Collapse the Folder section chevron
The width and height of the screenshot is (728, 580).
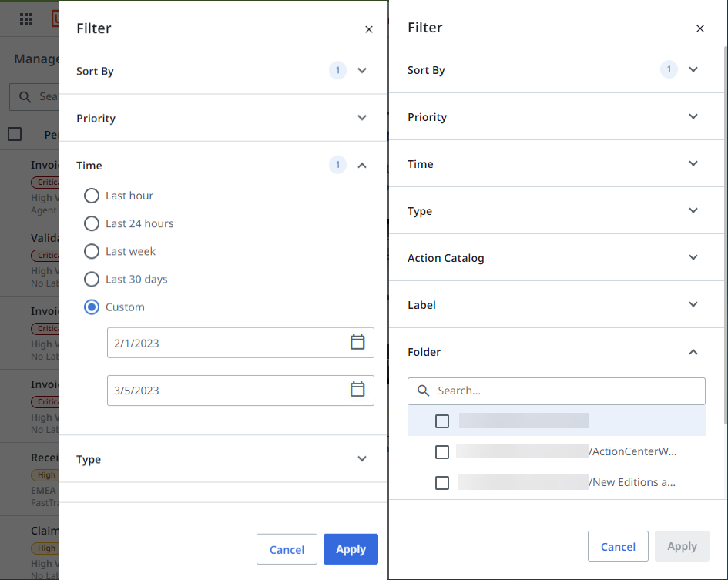(x=693, y=352)
